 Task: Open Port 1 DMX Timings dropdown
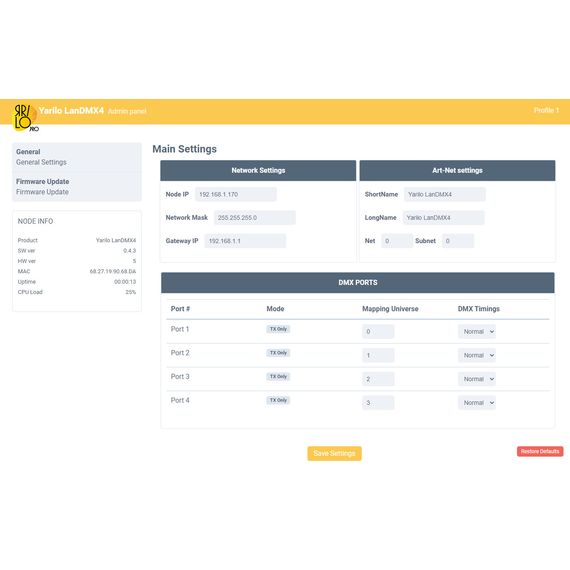point(477,332)
